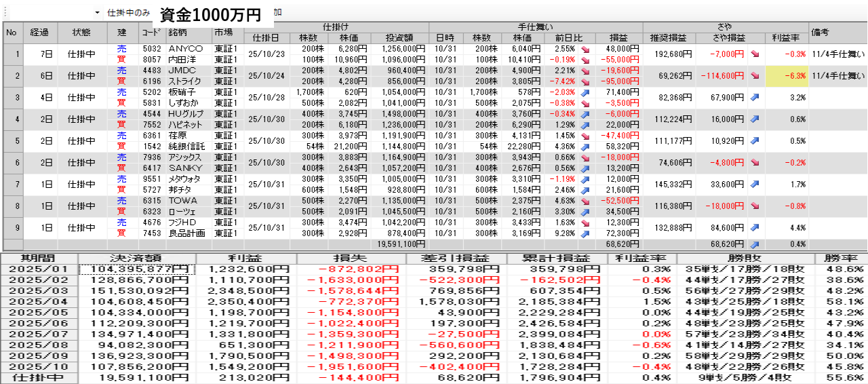Click blue arrow beside 良品計画 9.28% change
868x384 pixels.
[x=585, y=233]
